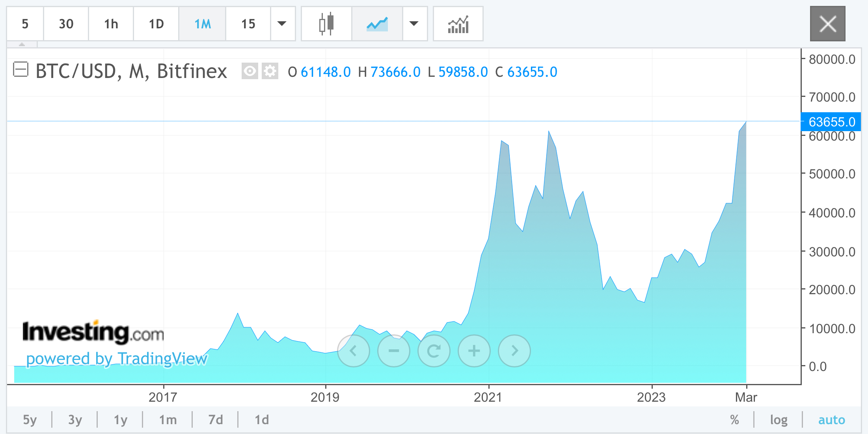Toggle auto scale mode
The width and height of the screenshot is (868, 434).
tap(831, 420)
